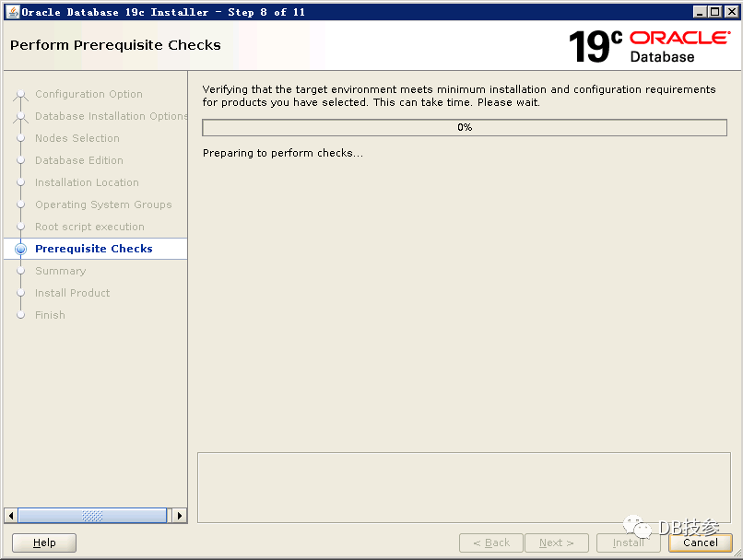Click the Finish step bullet icon
This screenshot has height=560, width=743.
[20, 315]
